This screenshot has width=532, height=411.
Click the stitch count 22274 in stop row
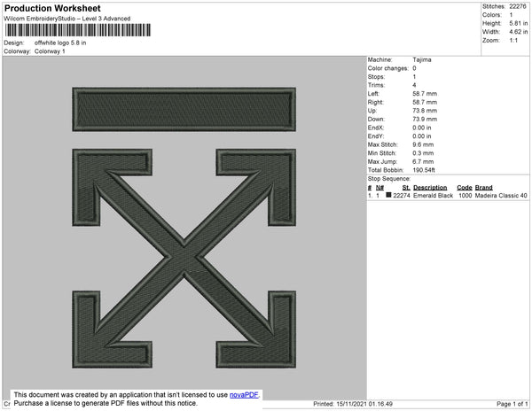[x=402, y=196]
